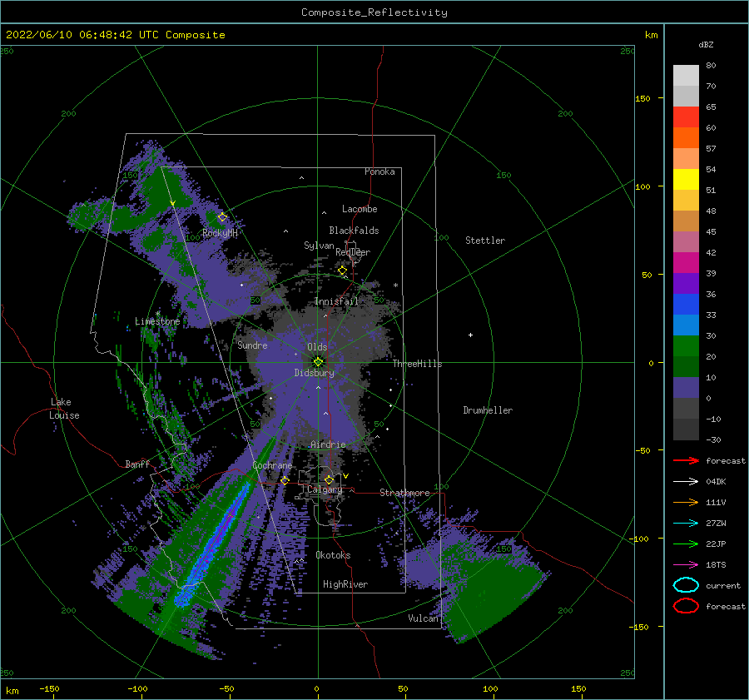Choose the green 20–30 dBZ color swatch
This screenshot has height=700, width=749.
click(686, 346)
